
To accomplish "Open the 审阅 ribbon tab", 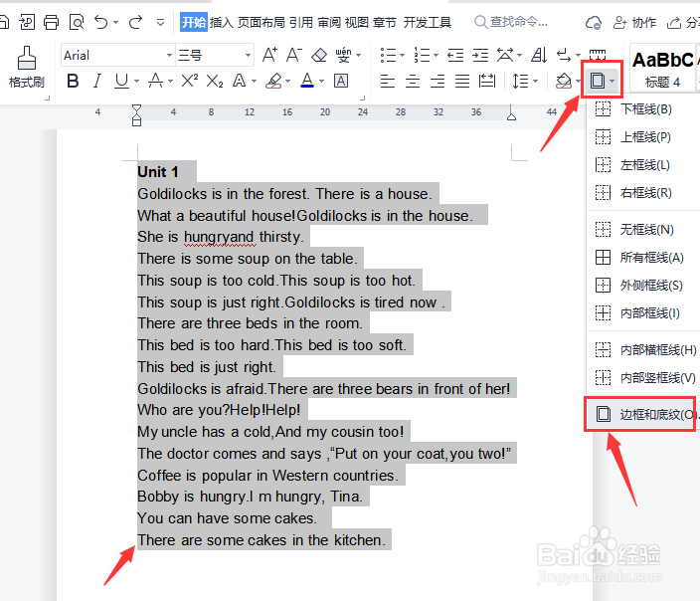I will [x=329, y=22].
